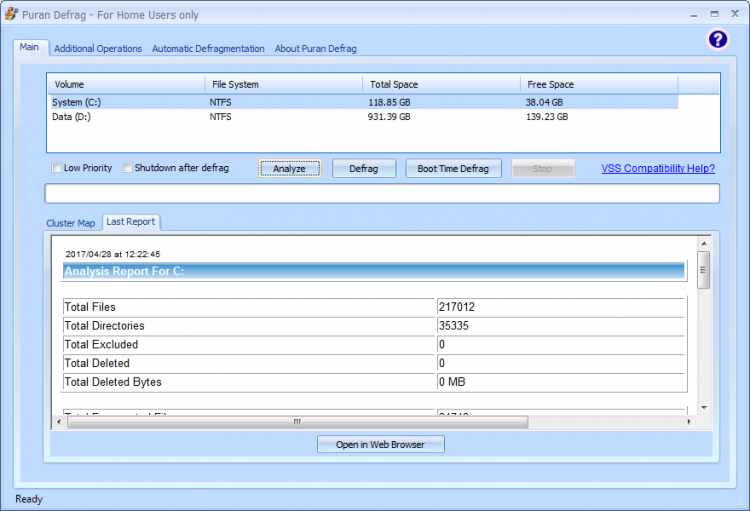Open the VSS Compatibility Help link
Image resolution: width=750 pixels, height=511 pixels.
tap(658, 168)
